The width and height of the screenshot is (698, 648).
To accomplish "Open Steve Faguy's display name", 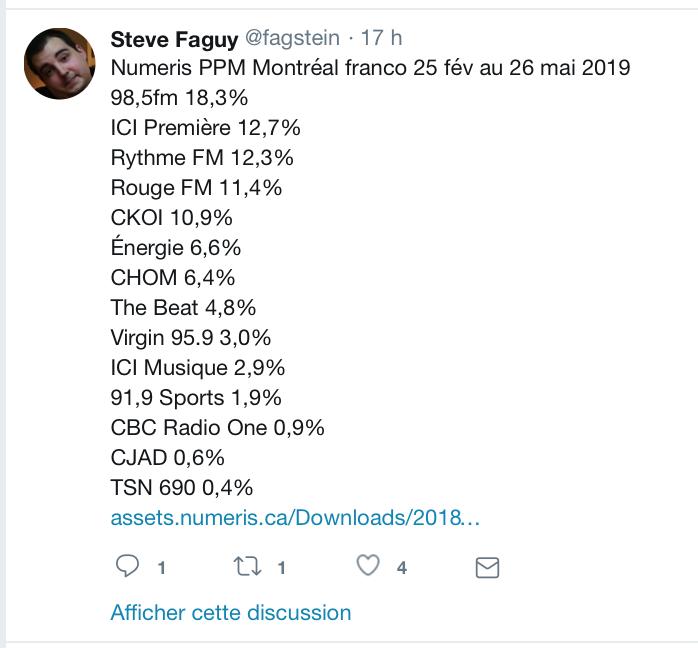I will 174,40.
